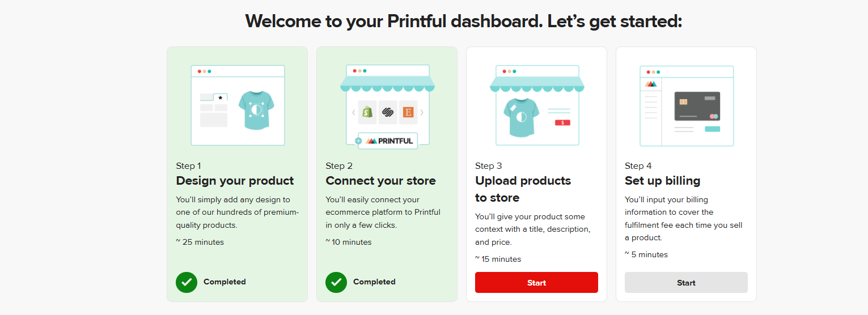
Task: Click the teal t-shirt in Step 1 illustration
Action: 256,110
